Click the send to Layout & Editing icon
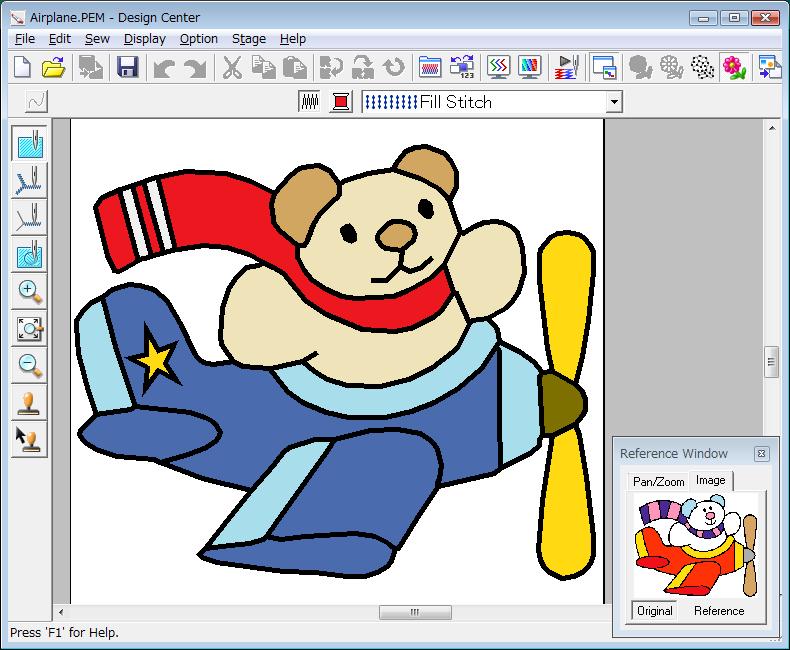Viewport: 790px width, 650px height. pos(769,67)
